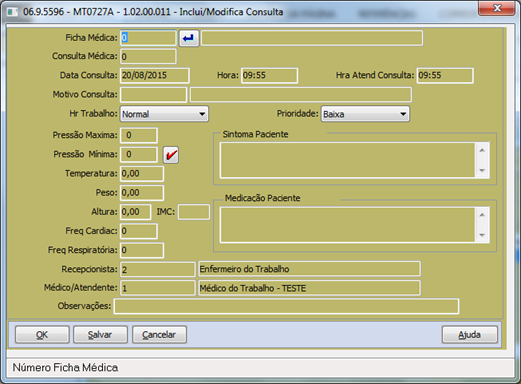Click the Cancelar button
This screenshot has height=384, width=521.
click(159, 334)
